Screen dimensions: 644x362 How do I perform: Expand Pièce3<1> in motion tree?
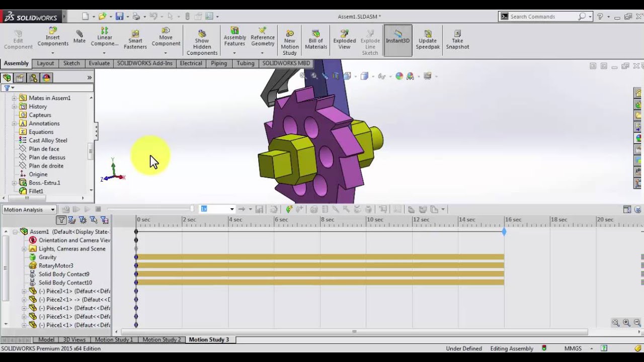tap(24, 291)
